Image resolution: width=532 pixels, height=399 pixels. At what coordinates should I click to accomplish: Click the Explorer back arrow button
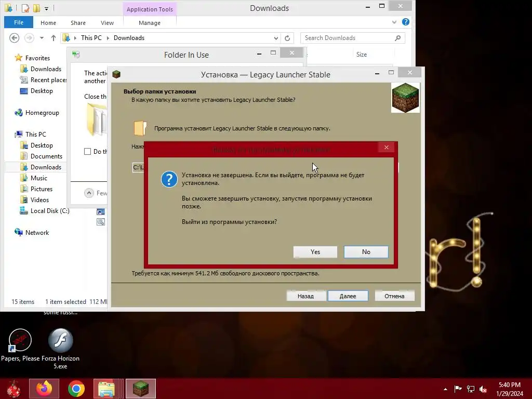pos(14,37)
